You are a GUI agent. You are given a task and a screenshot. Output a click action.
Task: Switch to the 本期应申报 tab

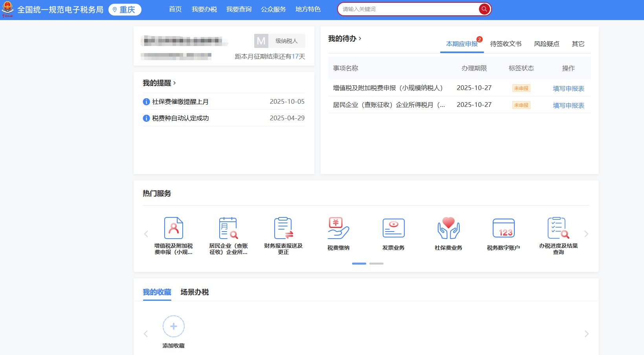pyautogui.click(x=462, y=44)
